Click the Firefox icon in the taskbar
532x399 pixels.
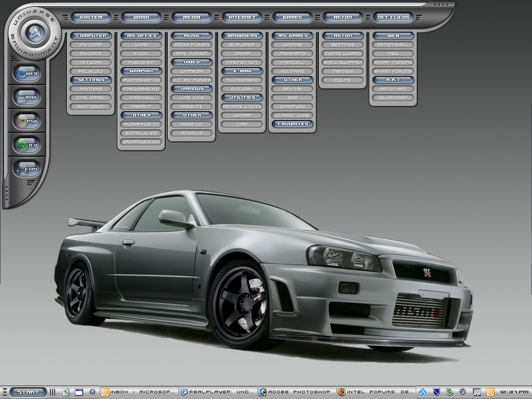(x=341, y=392)
